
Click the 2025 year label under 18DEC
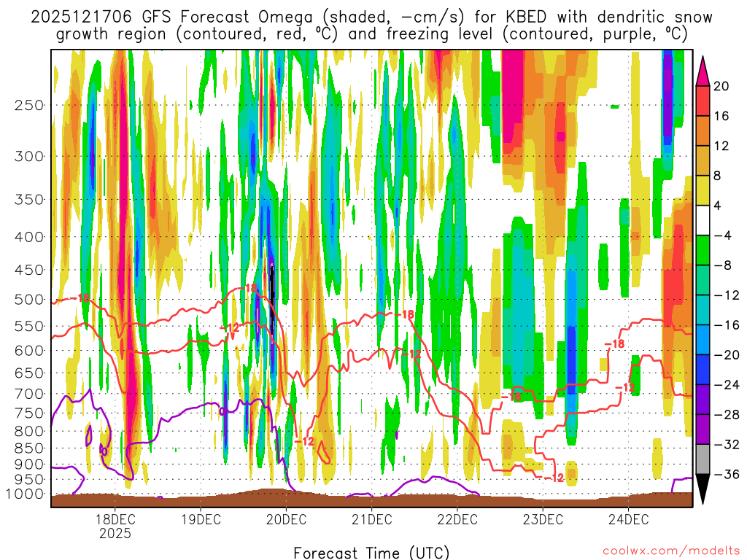(x=115, y=533)
